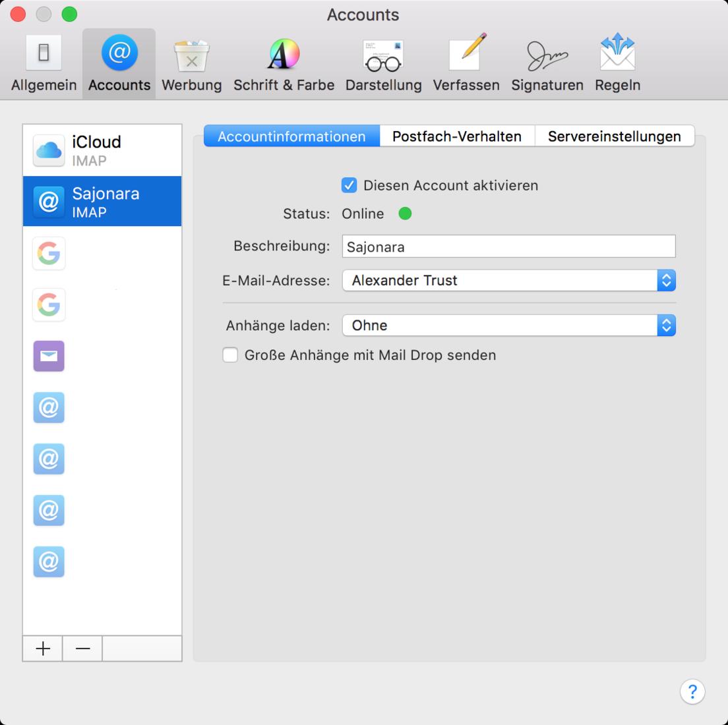Click the Beschreibung text field

(x=509, y=246)
